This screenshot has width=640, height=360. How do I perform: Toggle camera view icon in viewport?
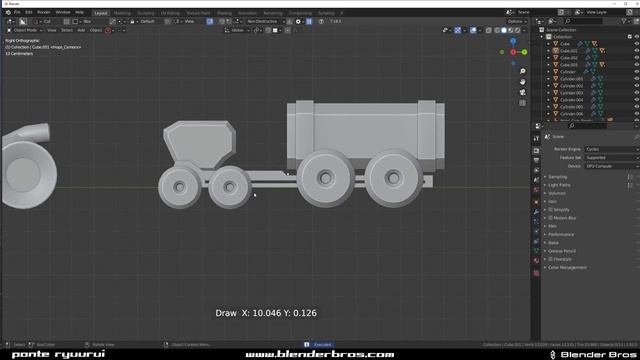click(522, 92)
